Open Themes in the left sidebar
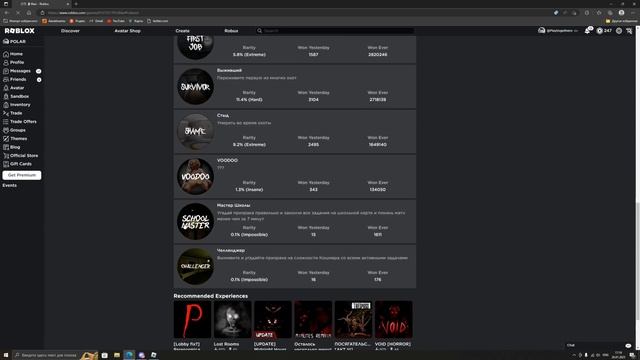The height and width of the screenshot is (360, 640). point(15,139)
